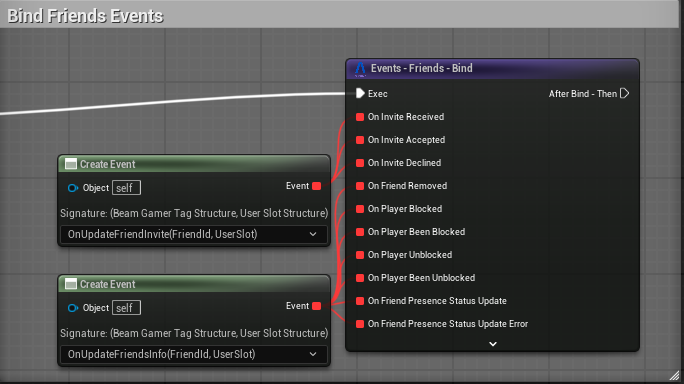Select the On Invite Accepted delegate pin

pos(360,140)
